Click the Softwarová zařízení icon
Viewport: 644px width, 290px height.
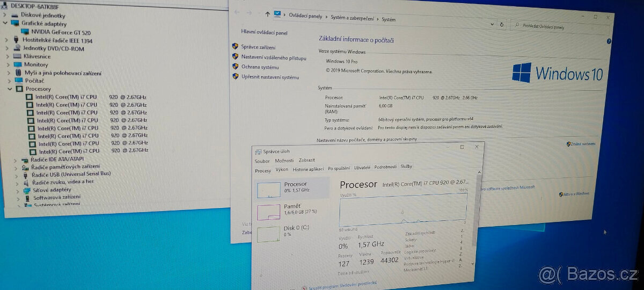[x=28, y=197]
